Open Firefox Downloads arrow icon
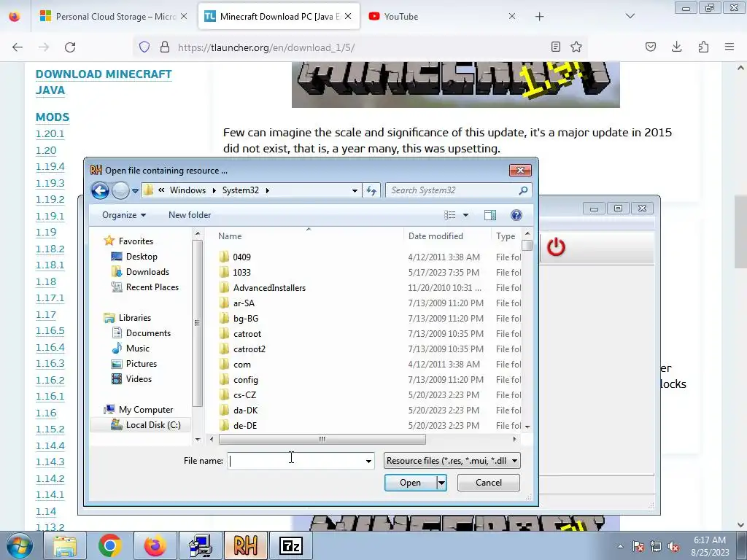The height and width of the screenshot is (560, 747). click(676, 47)
